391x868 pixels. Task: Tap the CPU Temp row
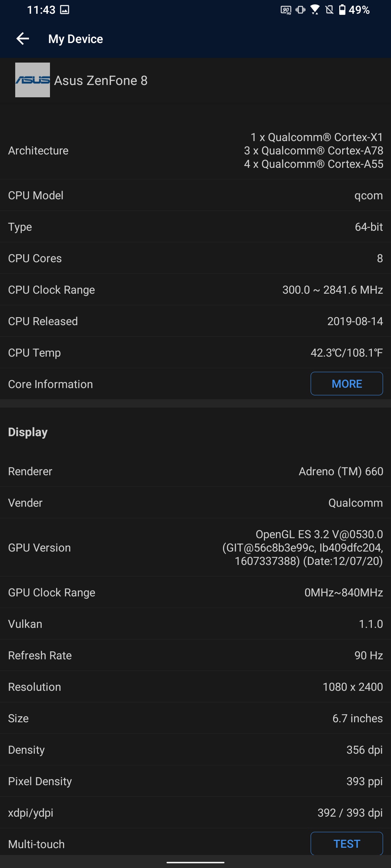tap(195, 353)
